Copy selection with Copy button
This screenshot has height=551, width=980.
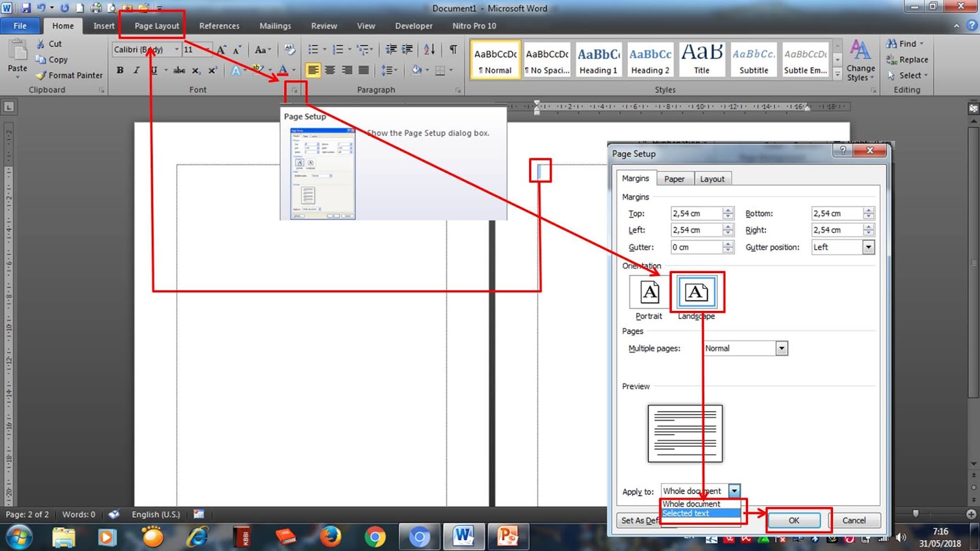tap(51, 59)
